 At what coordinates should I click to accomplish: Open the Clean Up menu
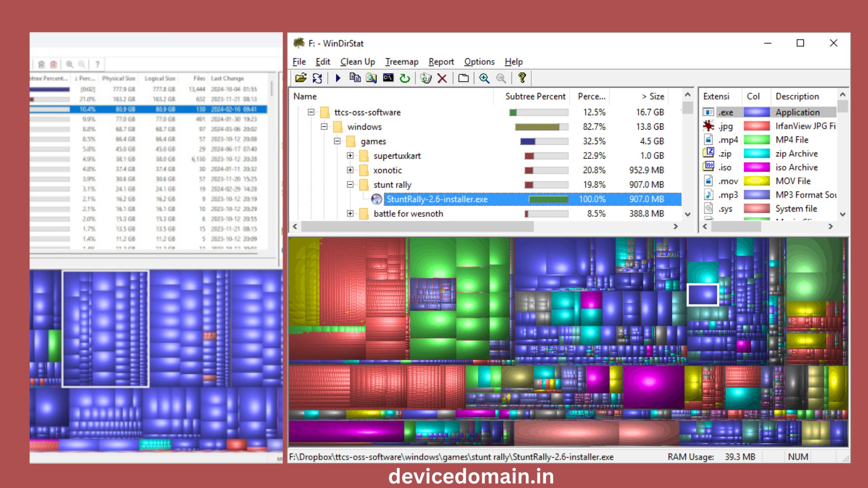click(357, 61)
